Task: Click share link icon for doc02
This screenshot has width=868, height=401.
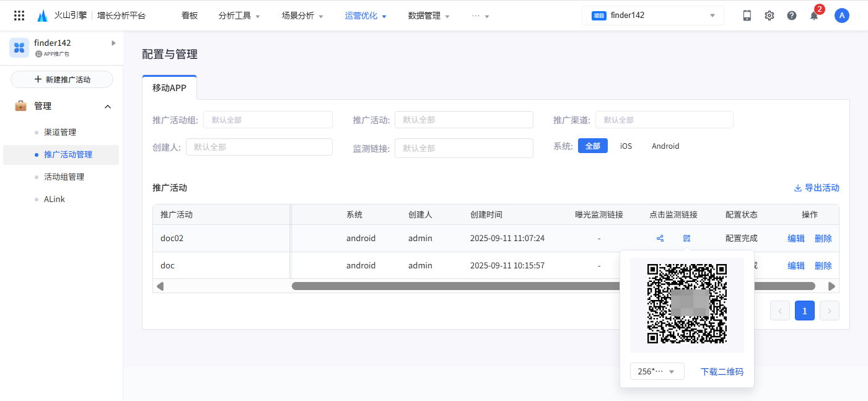Action: (x=660, y=239)
